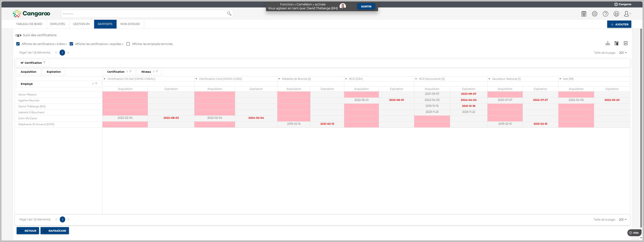The height and width of the screenshot is (242, 644).
Task: Click the save layout floppy icon
Action: coord(626,43)
